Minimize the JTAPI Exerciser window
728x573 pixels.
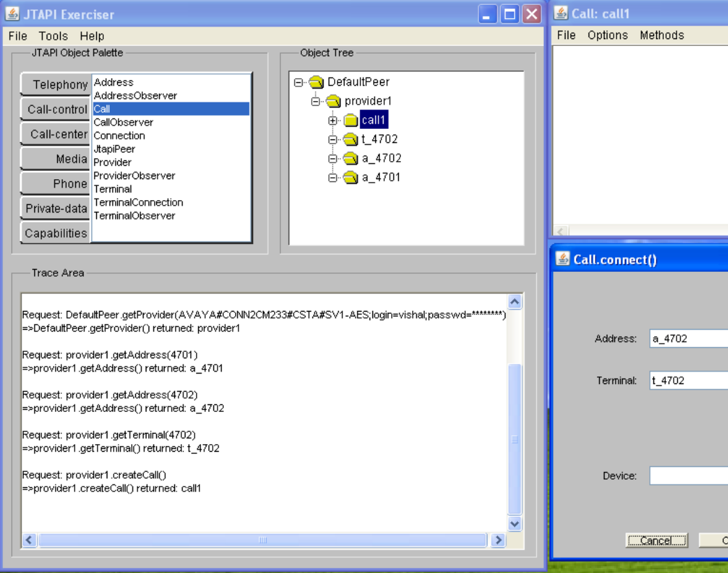click(487, 15)
